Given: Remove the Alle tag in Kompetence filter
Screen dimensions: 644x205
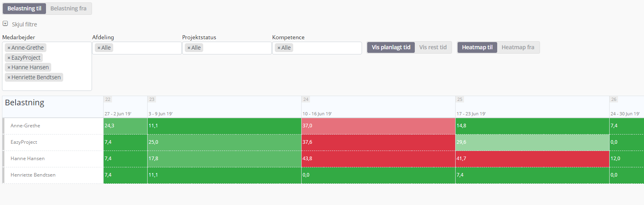Looking at the screenshot, I should coord(279,48).
